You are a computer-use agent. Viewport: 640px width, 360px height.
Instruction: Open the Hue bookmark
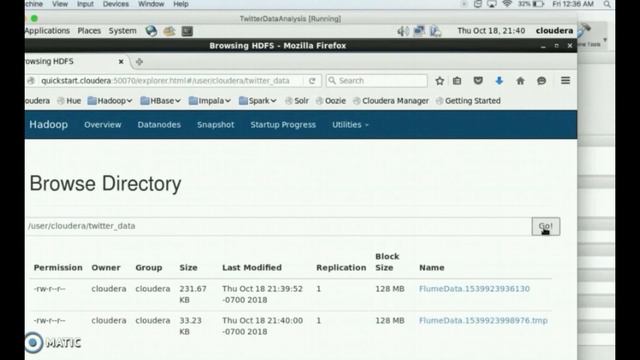[69, 101]
